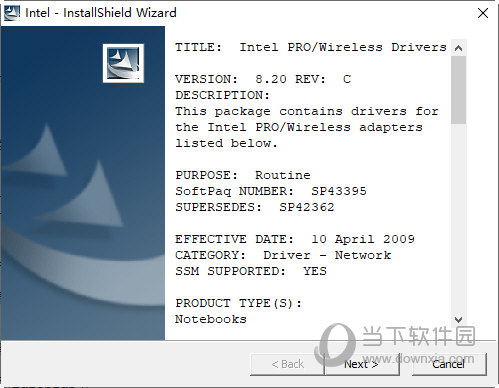Click the "Notebooks" text
This screenshot has width=499, height=388.
coord(211,319)
